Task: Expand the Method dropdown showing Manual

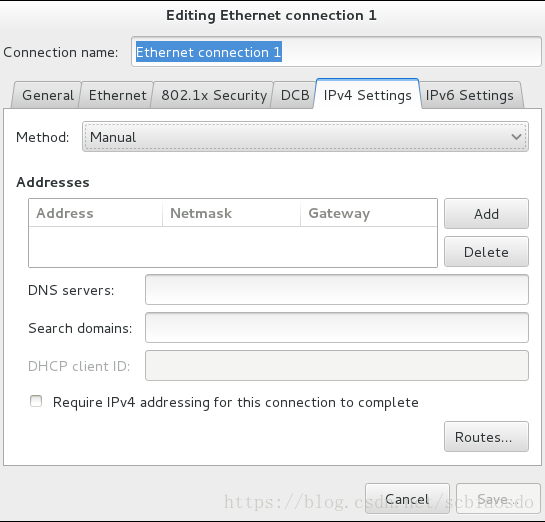Action: pyautogui.click(x=305, y=137)
